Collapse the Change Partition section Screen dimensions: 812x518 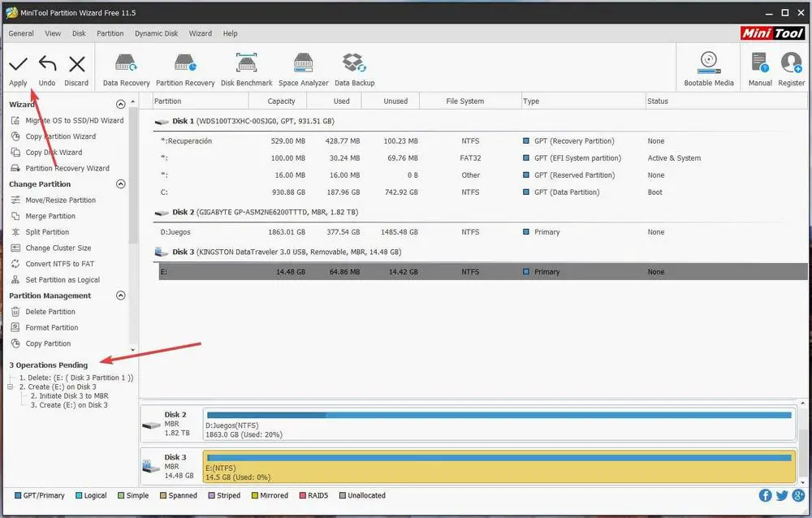pos(121,183)
